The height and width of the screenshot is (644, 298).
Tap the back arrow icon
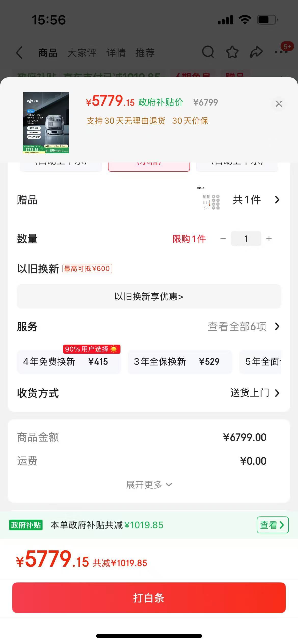(19, 53)
